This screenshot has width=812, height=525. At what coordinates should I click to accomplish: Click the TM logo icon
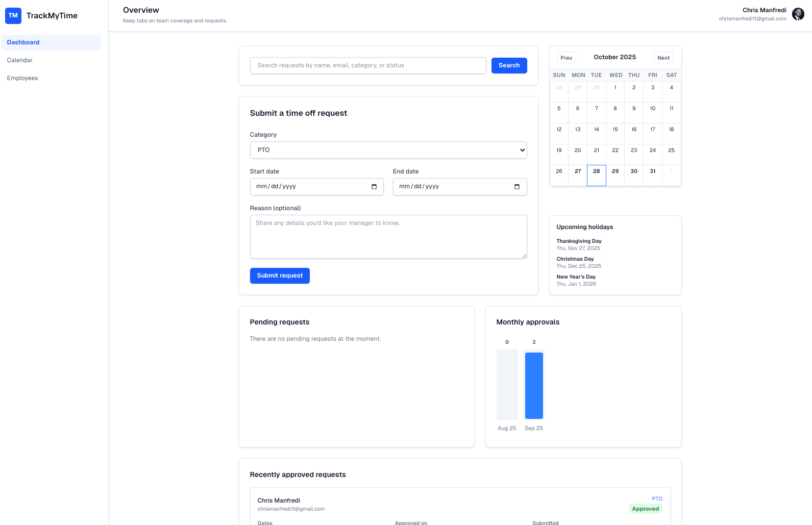pos(13,16)
